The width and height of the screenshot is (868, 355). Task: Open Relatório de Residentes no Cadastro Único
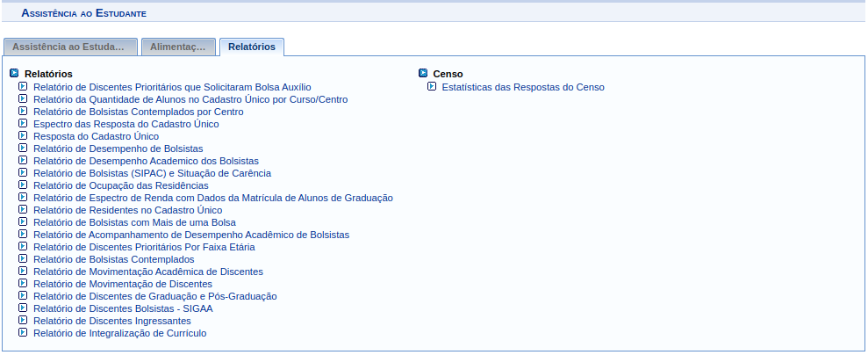pos(127,210)
